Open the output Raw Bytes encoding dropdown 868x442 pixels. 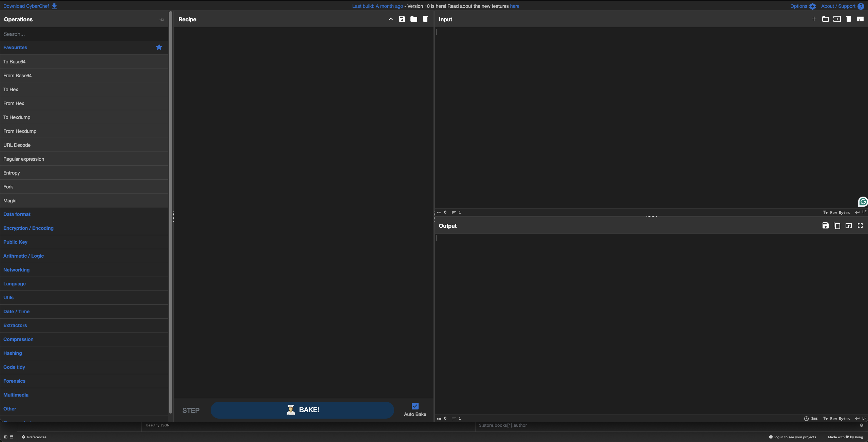click(x=837, y=419)
